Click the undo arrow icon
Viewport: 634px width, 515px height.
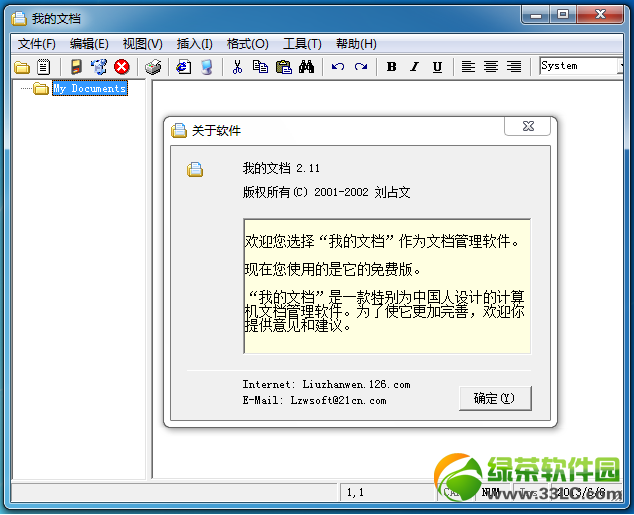tap(338, 67)
